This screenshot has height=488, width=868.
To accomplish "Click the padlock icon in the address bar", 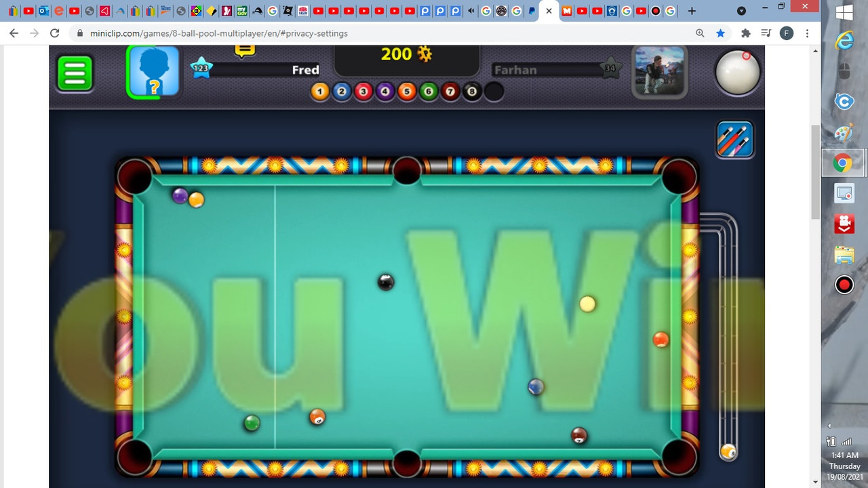I will [x=79, y=33].
